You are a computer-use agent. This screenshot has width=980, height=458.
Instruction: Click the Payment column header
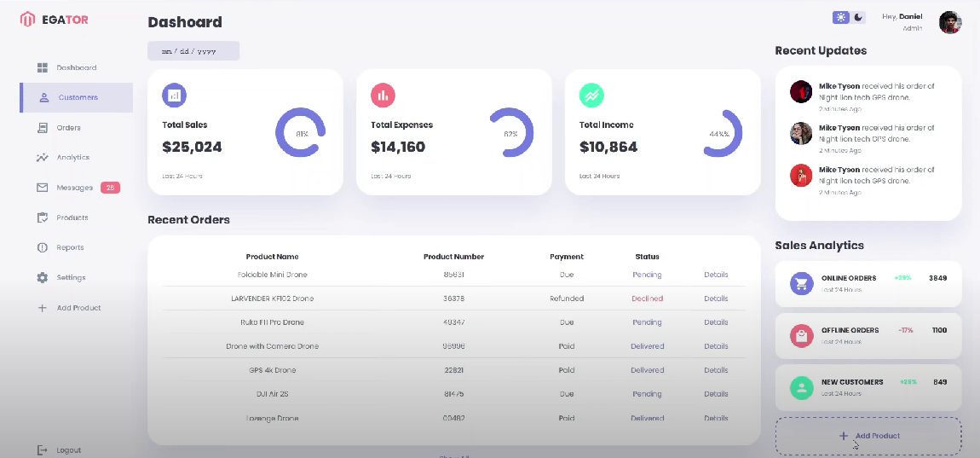coord(566,257)
